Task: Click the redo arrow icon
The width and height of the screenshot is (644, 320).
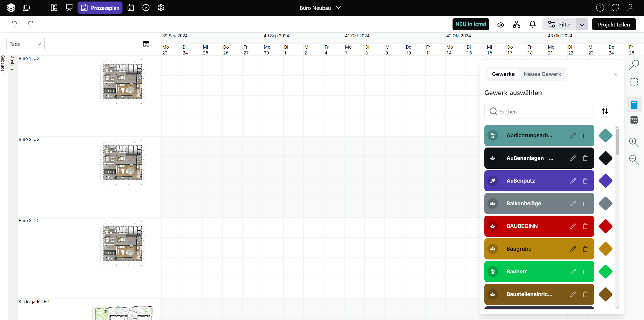Action: 30,24
